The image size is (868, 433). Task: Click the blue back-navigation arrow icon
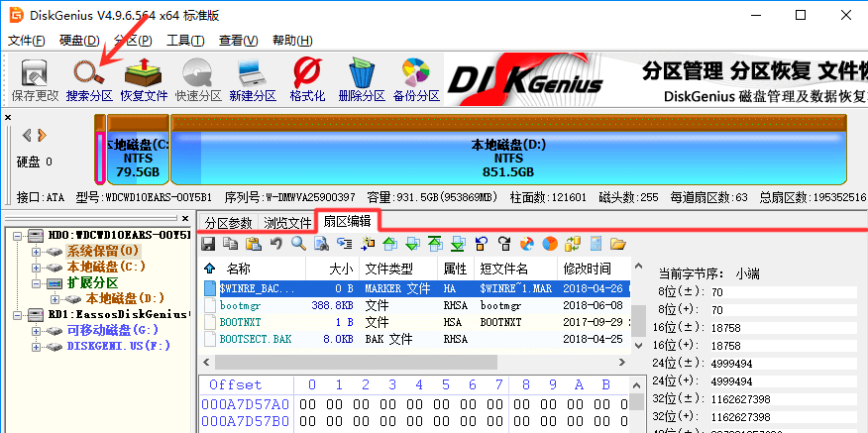click(x=481, y=243)
